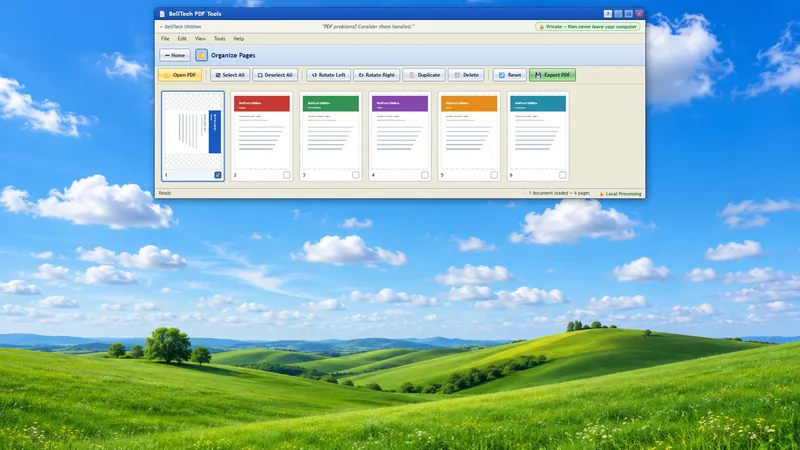Delete the selected page
800x450 pixels.
click(466, 75)
